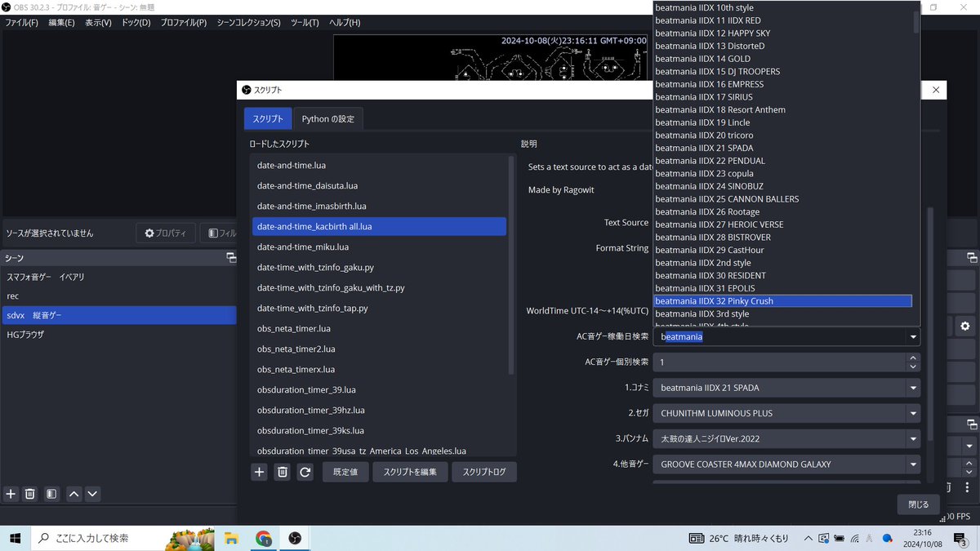
Task: Move scene up with the arrow icon
Action: [73, 494]
